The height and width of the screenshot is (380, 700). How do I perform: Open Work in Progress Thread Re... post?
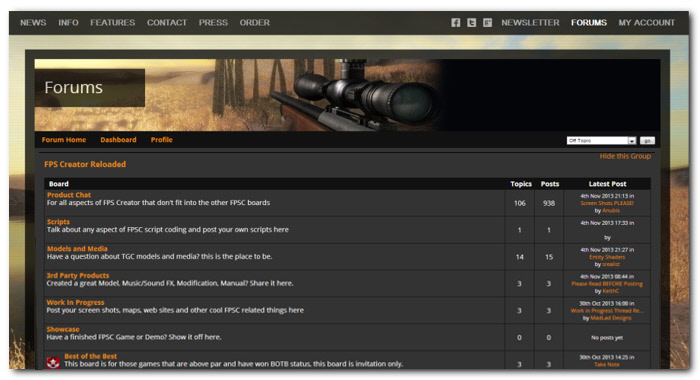click(x=607, y=310)
